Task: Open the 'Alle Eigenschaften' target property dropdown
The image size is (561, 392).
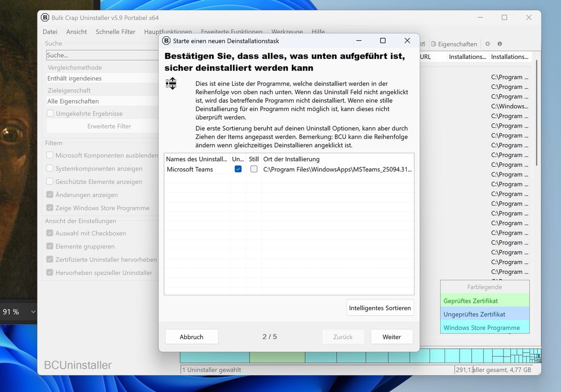Action: (x=103, y=101)
